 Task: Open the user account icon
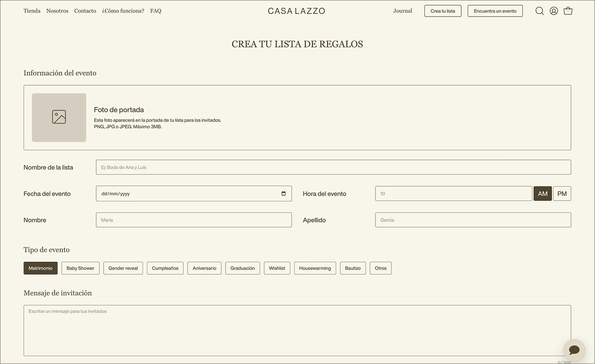554,11
